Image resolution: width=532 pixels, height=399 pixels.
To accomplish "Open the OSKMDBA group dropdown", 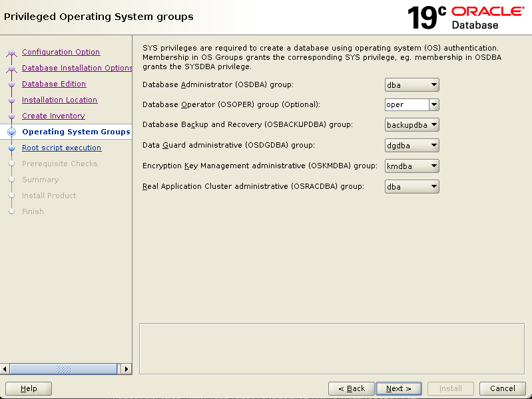I will [x=412, y=166].
